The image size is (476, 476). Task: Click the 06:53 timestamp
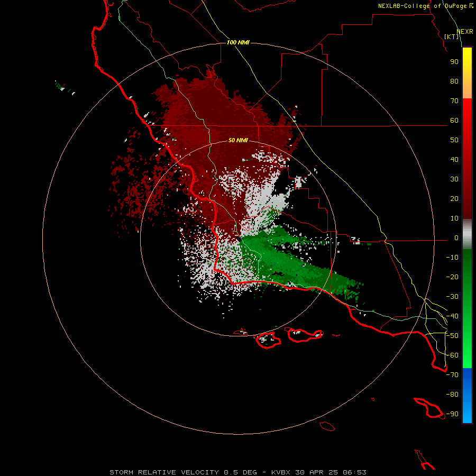tap(354, 472)
